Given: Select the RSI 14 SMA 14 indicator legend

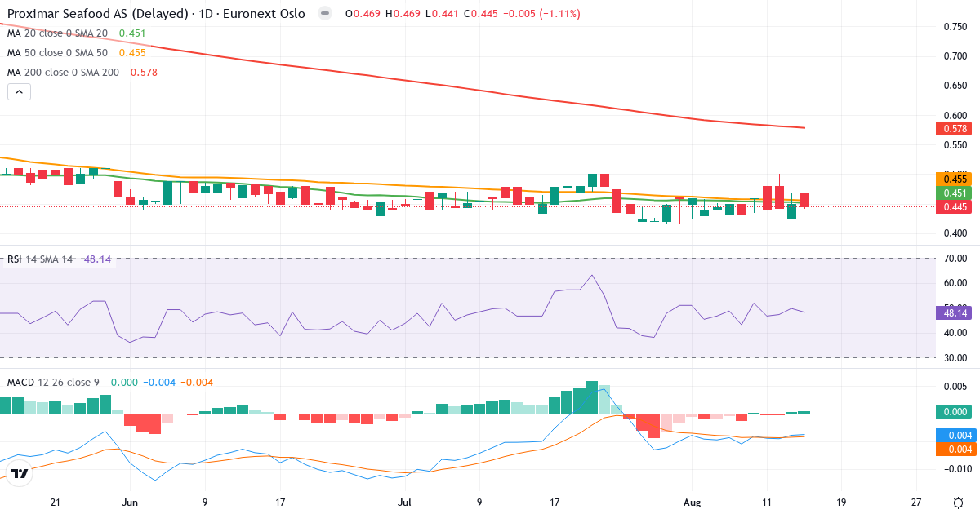Looking at the screenshot, I should (40, 259).
